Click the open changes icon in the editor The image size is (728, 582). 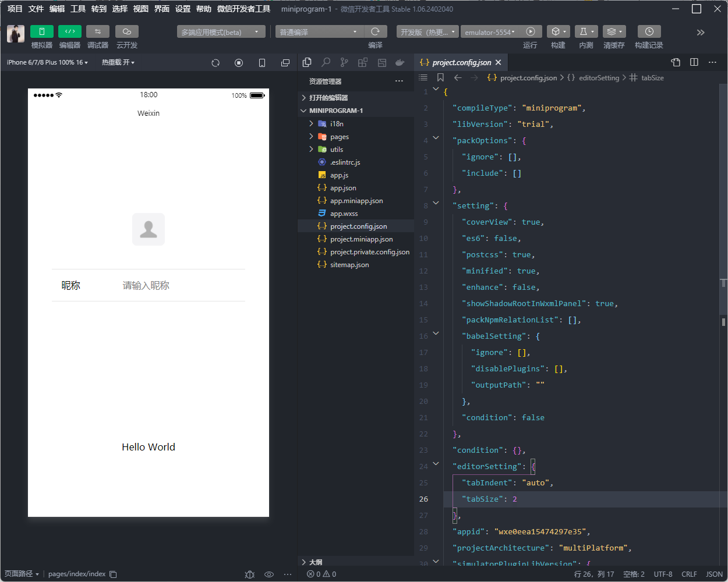676,62
